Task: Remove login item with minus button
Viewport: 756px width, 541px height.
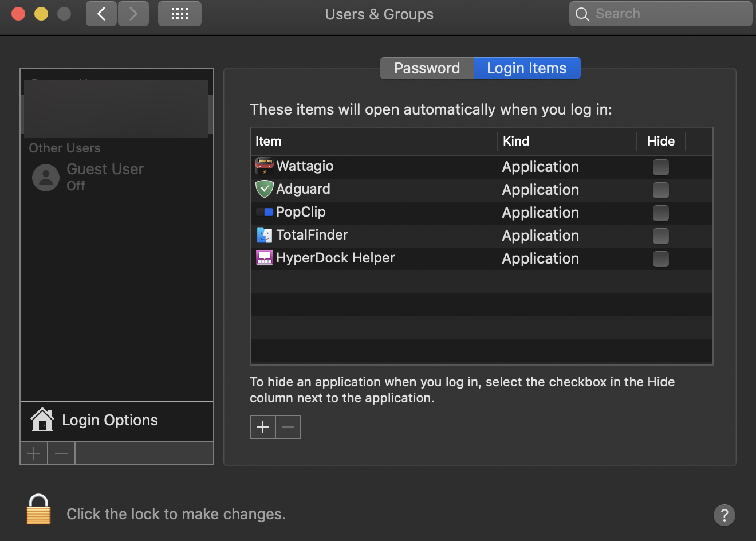Action: coord(288,427)
